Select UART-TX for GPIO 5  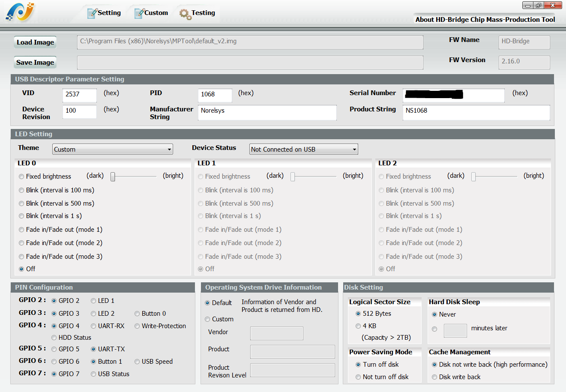(x=108, y=349)
